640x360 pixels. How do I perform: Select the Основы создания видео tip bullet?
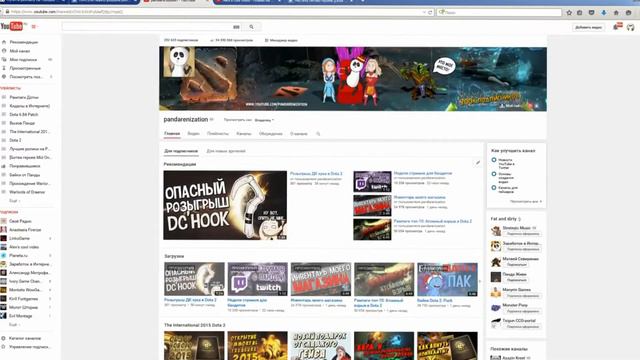[494, 174]
